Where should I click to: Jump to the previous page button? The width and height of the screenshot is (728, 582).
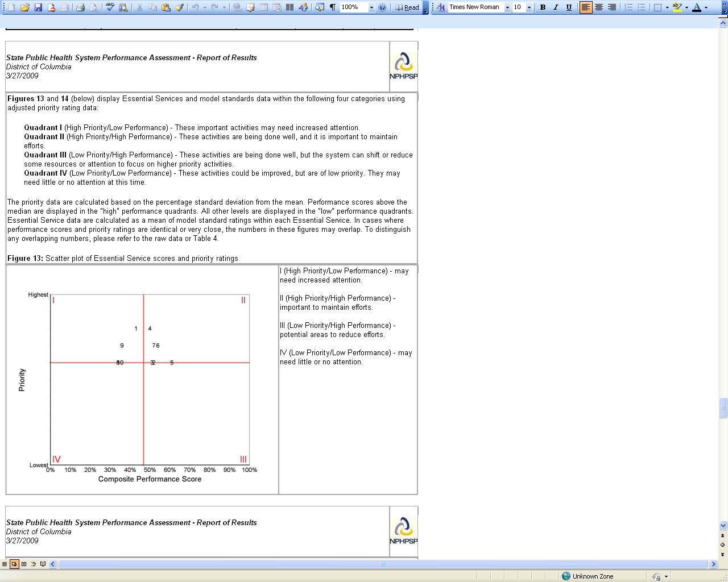(723, 535)
